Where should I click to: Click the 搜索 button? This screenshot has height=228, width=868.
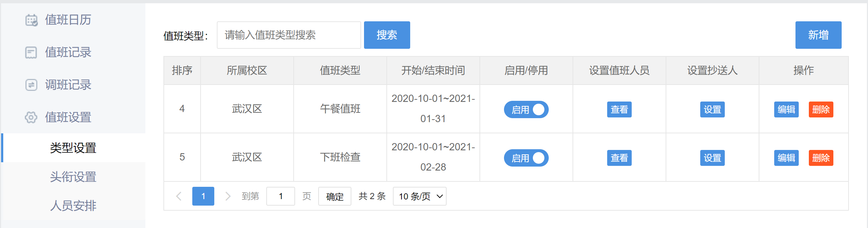coord(387,35)
